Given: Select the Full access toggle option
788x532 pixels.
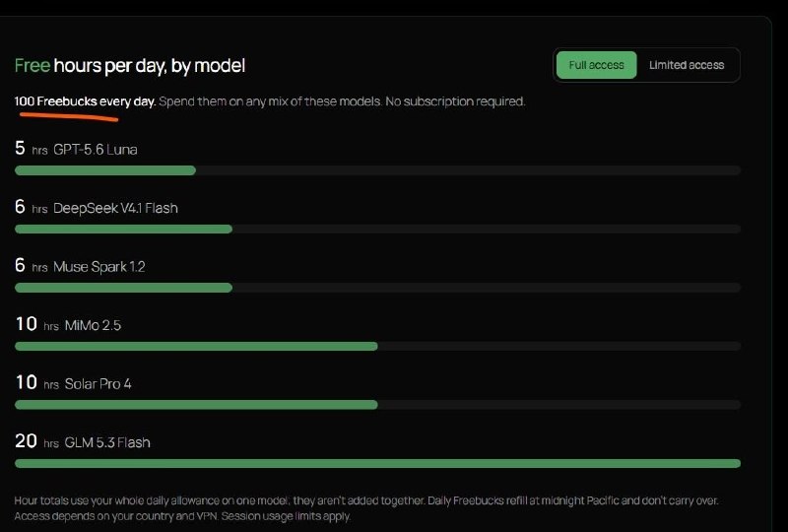Looking at the screenshot, I should pyautogui.click(x=596, y=65).
